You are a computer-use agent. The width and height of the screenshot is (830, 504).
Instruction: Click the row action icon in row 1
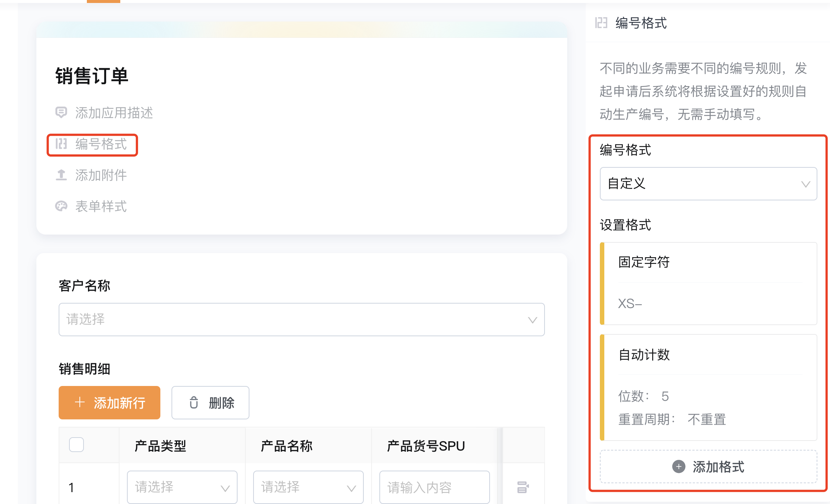pos(523,487)
